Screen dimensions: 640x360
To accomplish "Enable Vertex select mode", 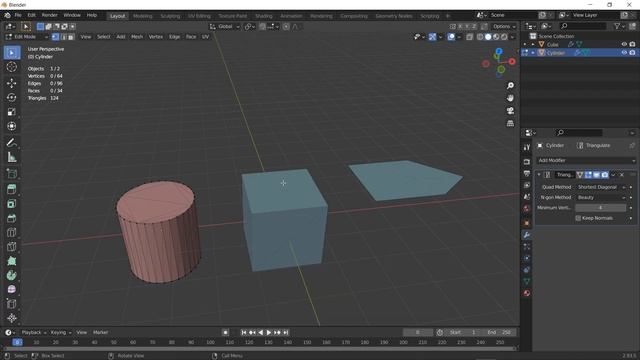I will (x=56, y=37).
